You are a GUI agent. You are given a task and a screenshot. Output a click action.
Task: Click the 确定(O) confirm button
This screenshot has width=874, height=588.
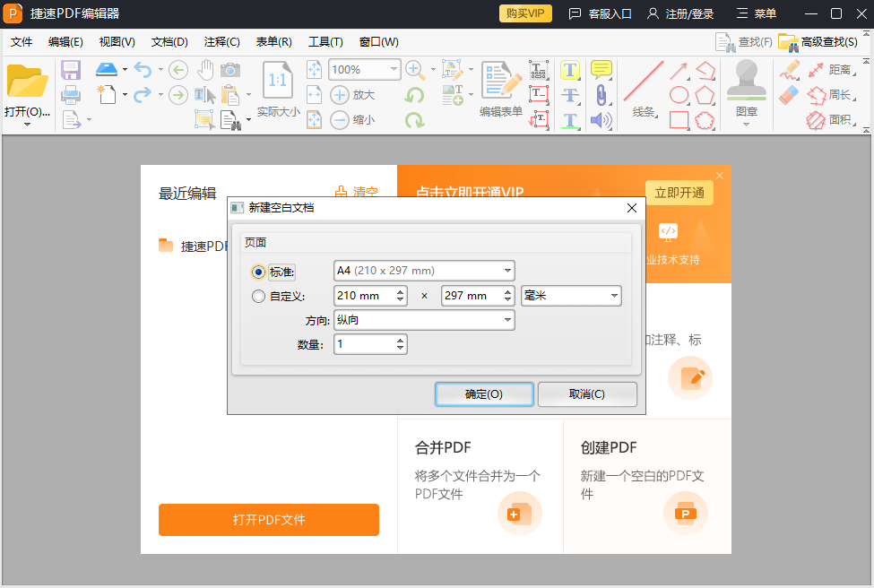tap(484, 394)
